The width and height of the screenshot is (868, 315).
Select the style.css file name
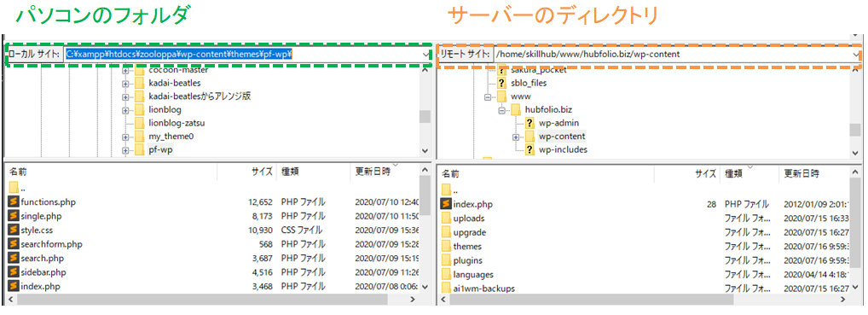coord(37,230)
